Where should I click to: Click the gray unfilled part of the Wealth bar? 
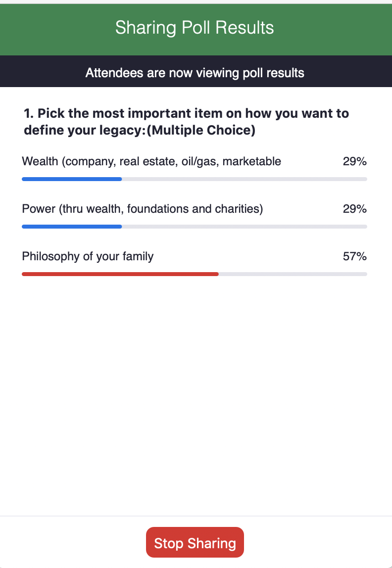[x=245, y=179]
